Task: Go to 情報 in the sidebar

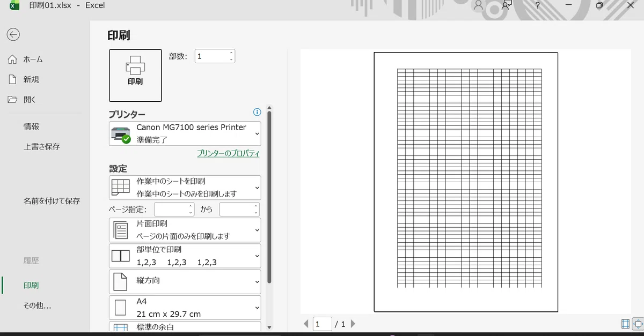Action: click(x=31, y=126)
